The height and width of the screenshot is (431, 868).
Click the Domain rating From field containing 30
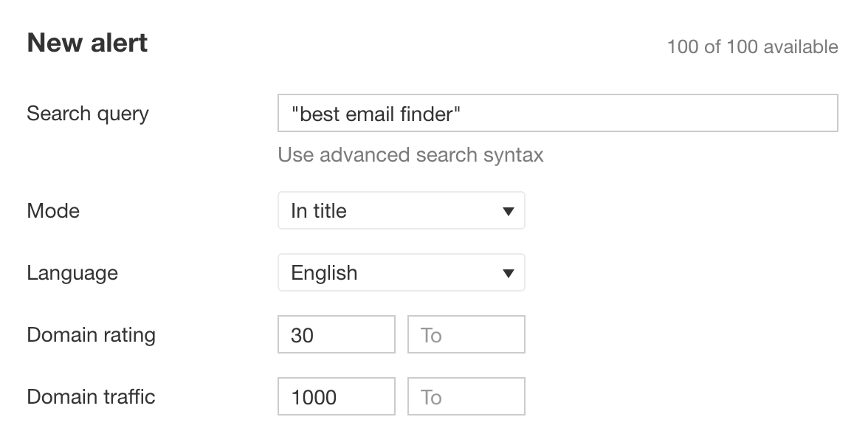pos(336,334)
